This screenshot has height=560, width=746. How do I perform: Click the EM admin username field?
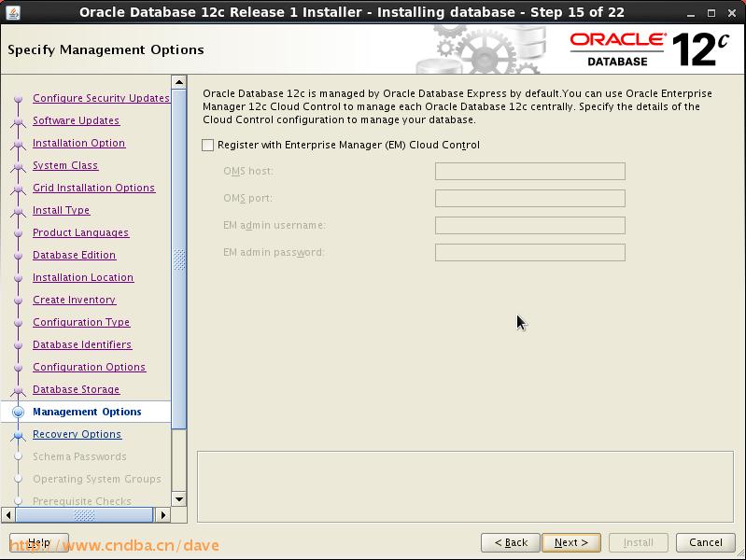point(530,226)
